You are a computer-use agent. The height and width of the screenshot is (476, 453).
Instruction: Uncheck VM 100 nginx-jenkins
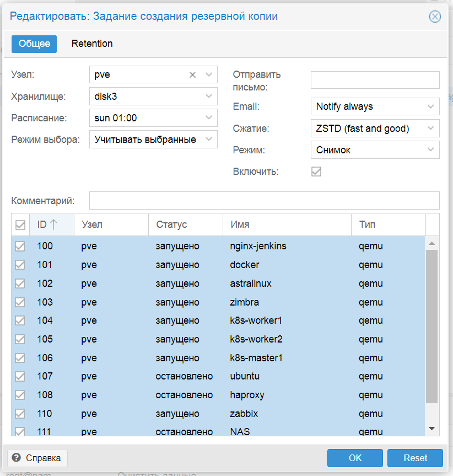(x=20, y=247)
